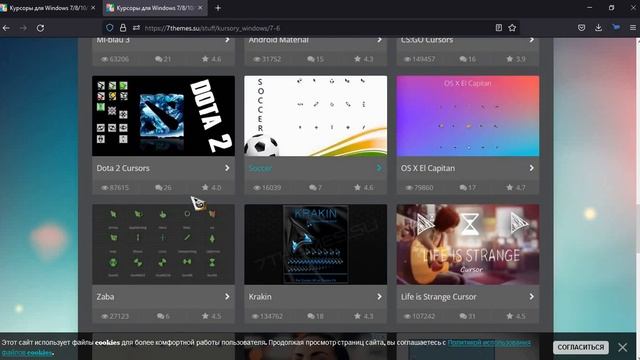640x360 pixels.
Task: Click the Krakin title link
Action: click(x=260, y=297)
